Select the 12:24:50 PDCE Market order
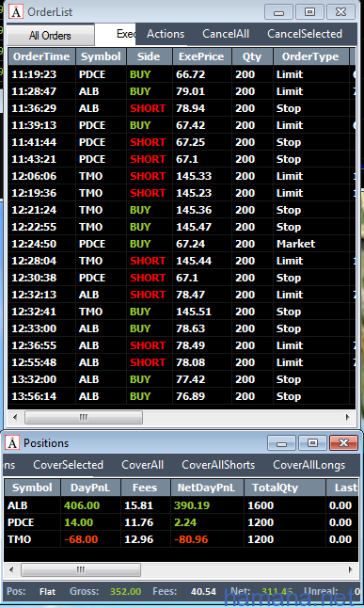Image resolution: width=364 pixels, height=608 pixels. pos(182,244)
